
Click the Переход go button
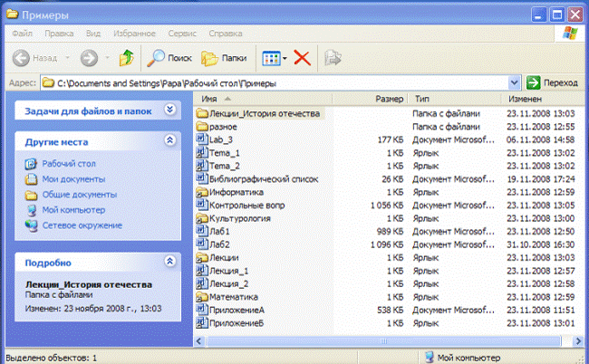553,82
